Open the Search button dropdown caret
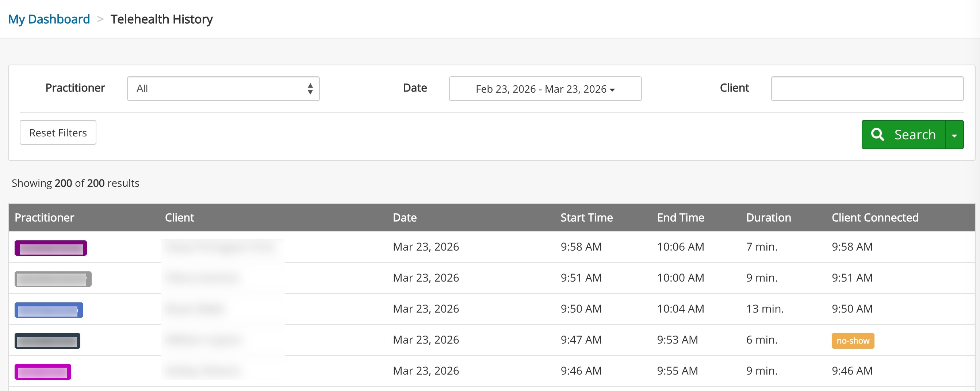Viewport: 980px width, 391px height. (x=954, y=135)
